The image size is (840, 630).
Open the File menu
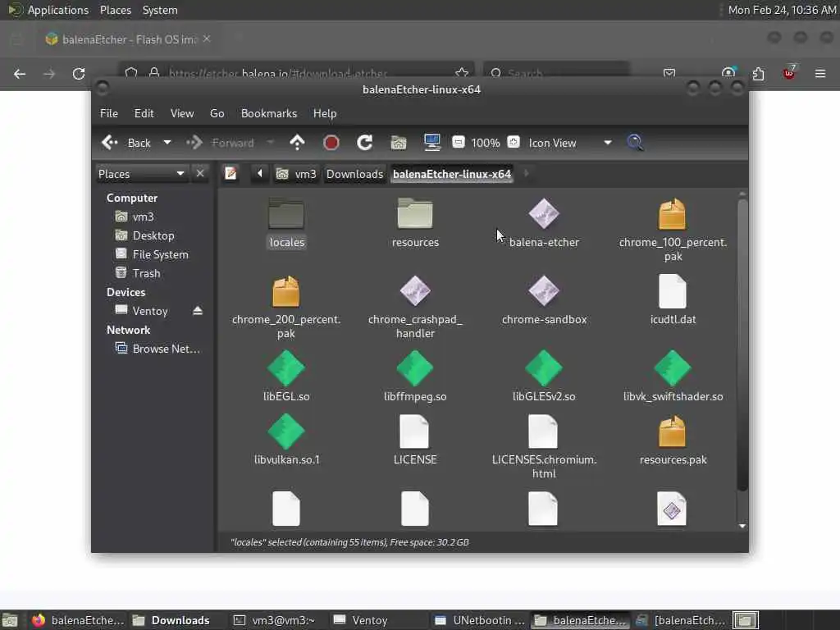click(x=109, y=113)
